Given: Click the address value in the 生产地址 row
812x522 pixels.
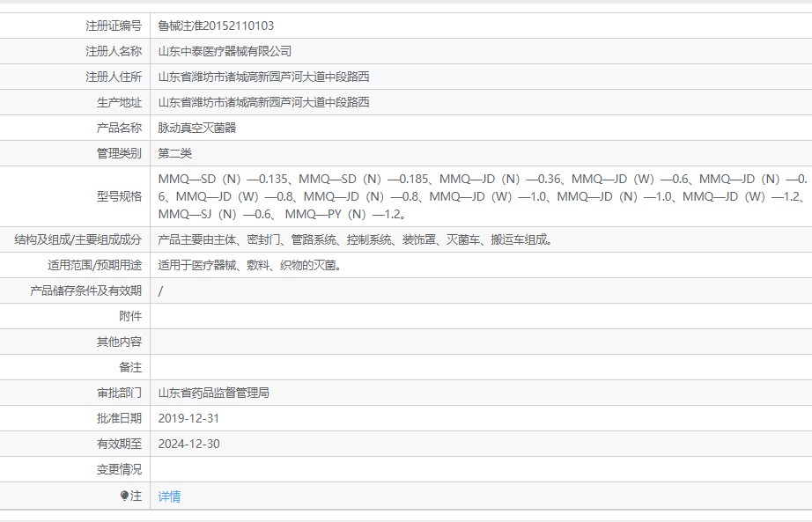Looking at the screenshot, I should tap(263, 102).
